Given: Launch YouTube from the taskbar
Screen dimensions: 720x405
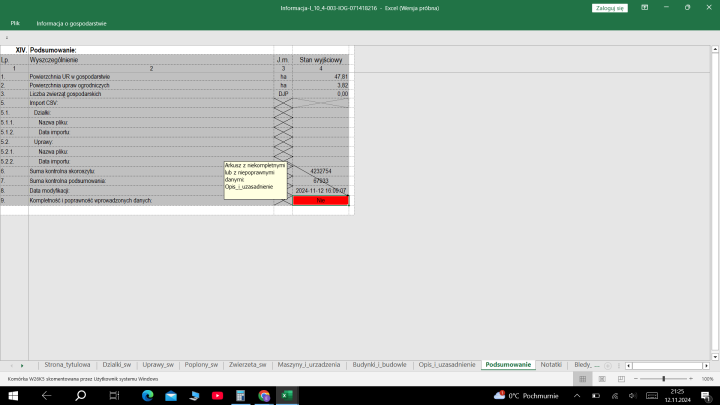Looking at the screenshot, I should pyautogui.click(x=217, y=395).
